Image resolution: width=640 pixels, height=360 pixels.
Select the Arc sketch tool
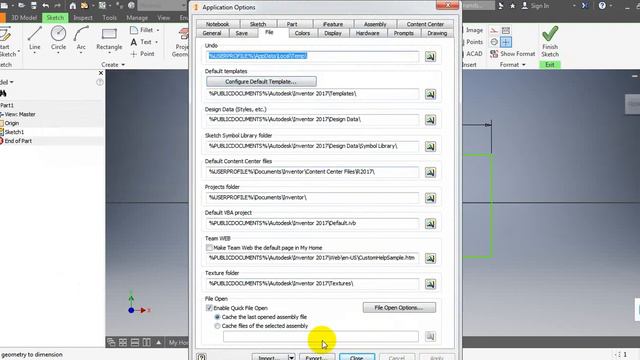(x=81, y=38)
